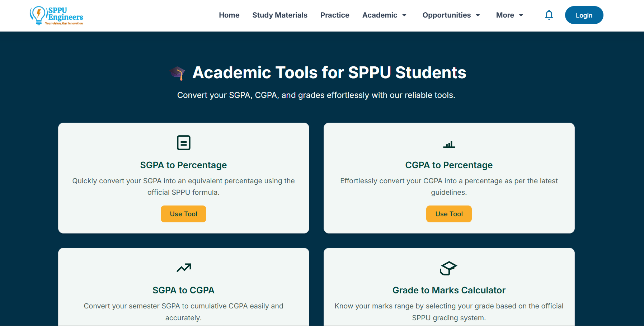
Task: Open the Study Materials section
Action: coord(280,15)
